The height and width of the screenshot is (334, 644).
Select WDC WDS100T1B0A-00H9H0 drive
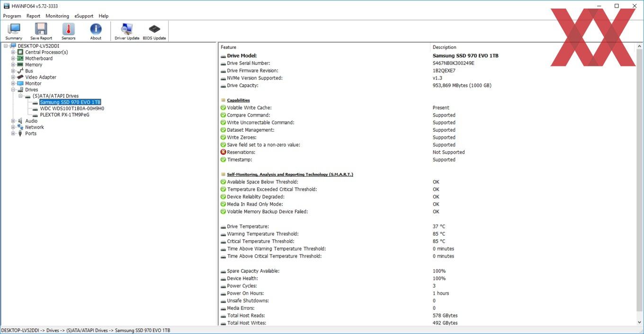point(72,108)
